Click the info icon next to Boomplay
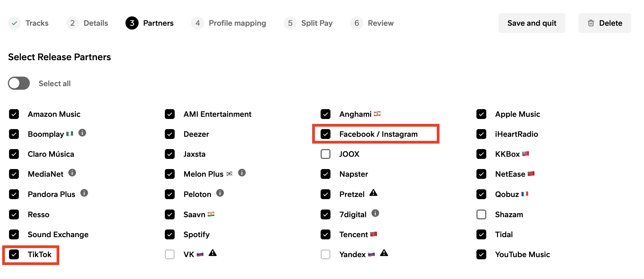Viewport: 644px width, 279px height. coord(82,133)
